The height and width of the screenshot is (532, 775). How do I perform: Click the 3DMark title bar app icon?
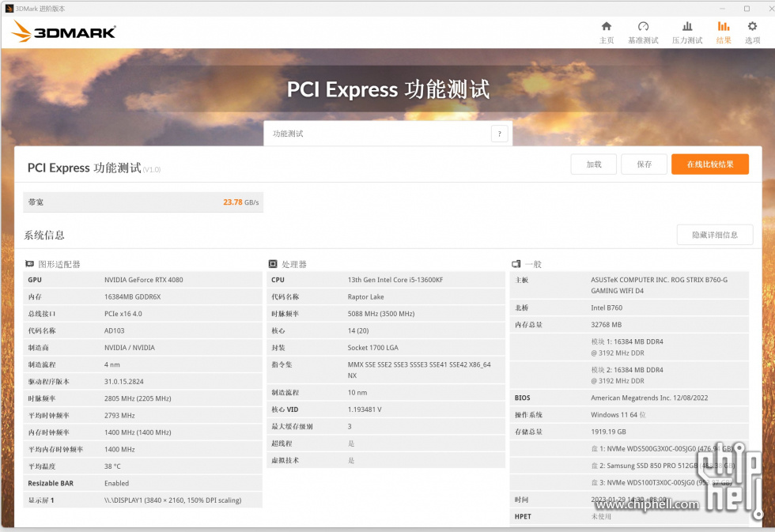[9, 9]
